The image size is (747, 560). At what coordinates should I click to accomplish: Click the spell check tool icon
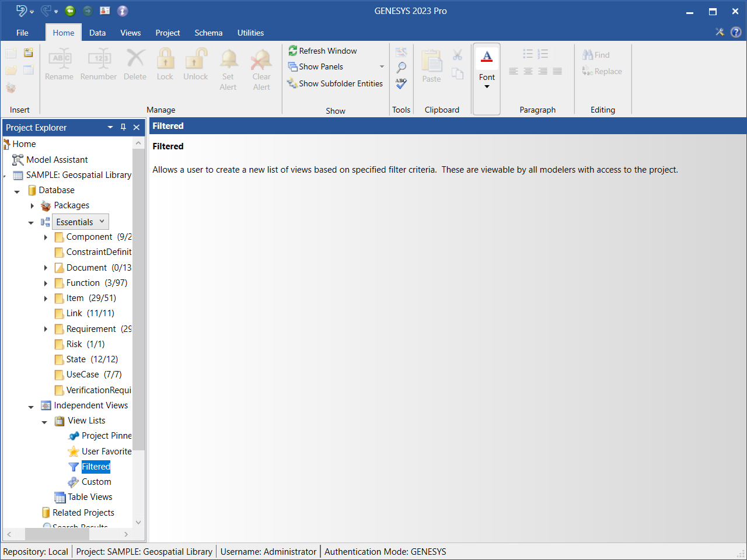401,83
